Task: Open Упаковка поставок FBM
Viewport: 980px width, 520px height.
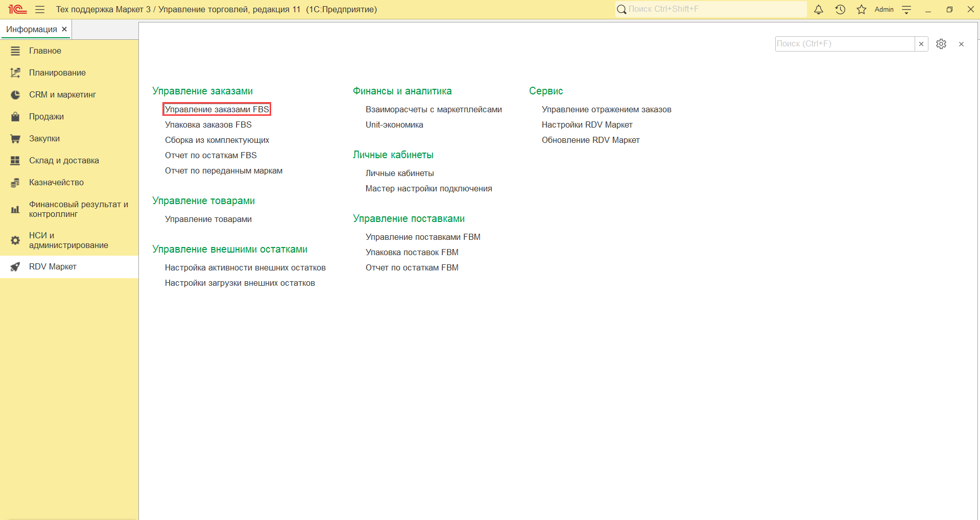Action: pos(412,253)
